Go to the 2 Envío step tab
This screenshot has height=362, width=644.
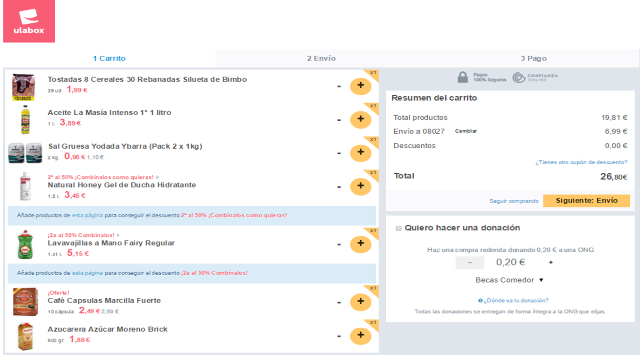tap(321, 59)
